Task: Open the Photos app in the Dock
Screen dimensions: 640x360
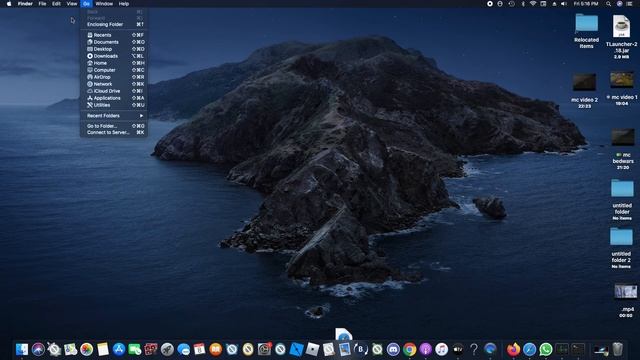Action: click(x=87, y=349)
